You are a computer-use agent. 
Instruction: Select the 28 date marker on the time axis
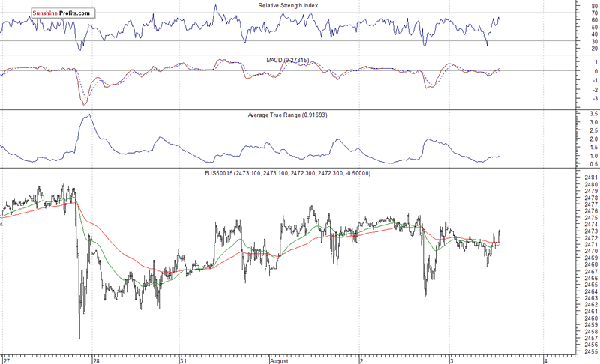pyautogui.click(x=95, y=360)
